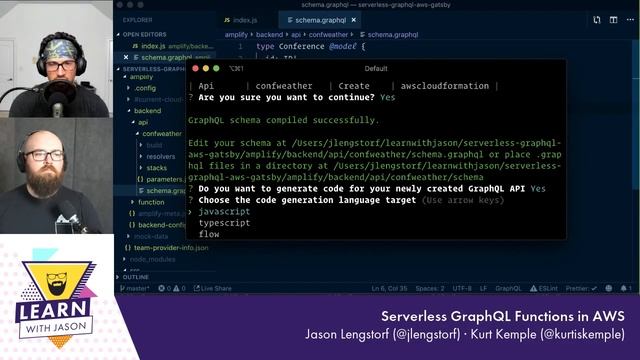Viewport: 640px width, 360px height.
Task: Maximize terminal with green button
Action: pyautogui.click(x=216, y=69)
